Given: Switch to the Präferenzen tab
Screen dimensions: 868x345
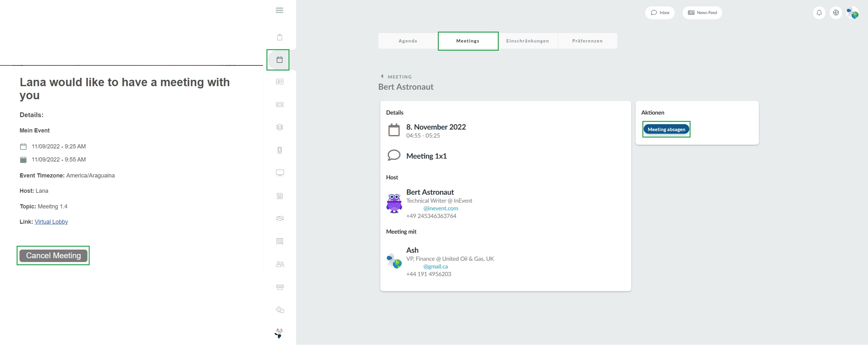Looking at the screenshot, I should click(587, 41).
